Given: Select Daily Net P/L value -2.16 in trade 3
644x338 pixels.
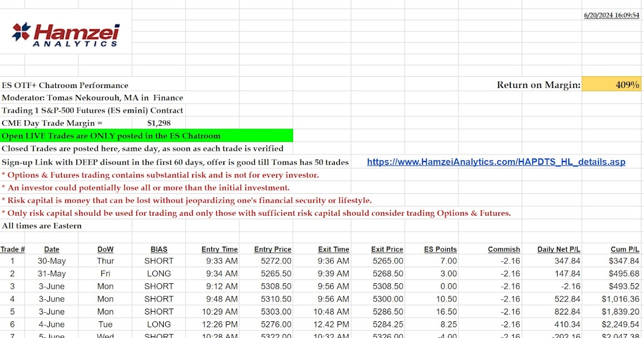Looking at the screenshot, I should 571,286.
